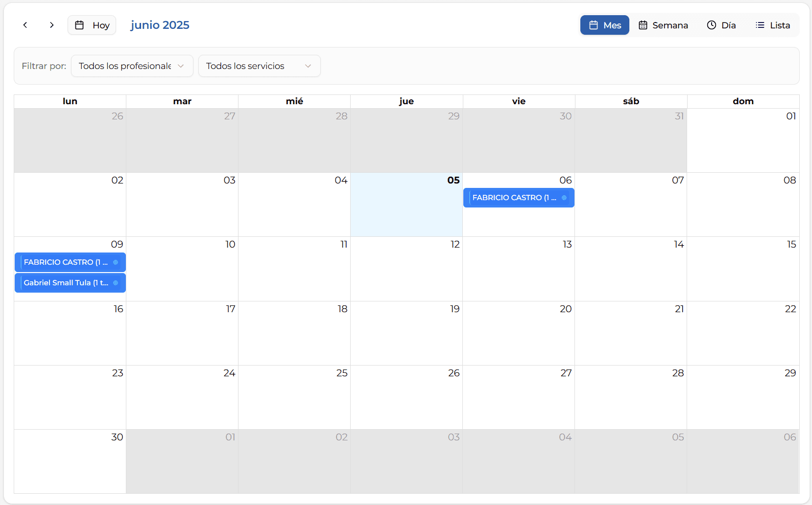Click the left arrow to view previous month
812x505 pixels.
click(25, 25)
